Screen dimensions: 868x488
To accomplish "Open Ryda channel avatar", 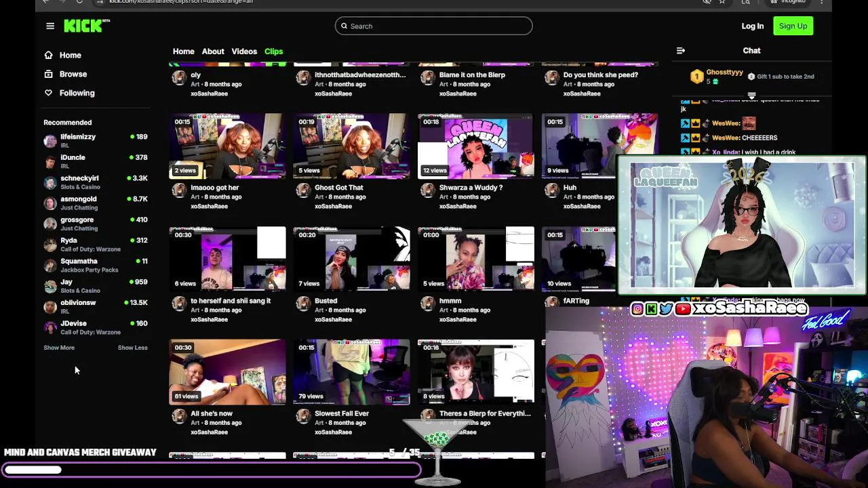I will [x=50, y=245].
